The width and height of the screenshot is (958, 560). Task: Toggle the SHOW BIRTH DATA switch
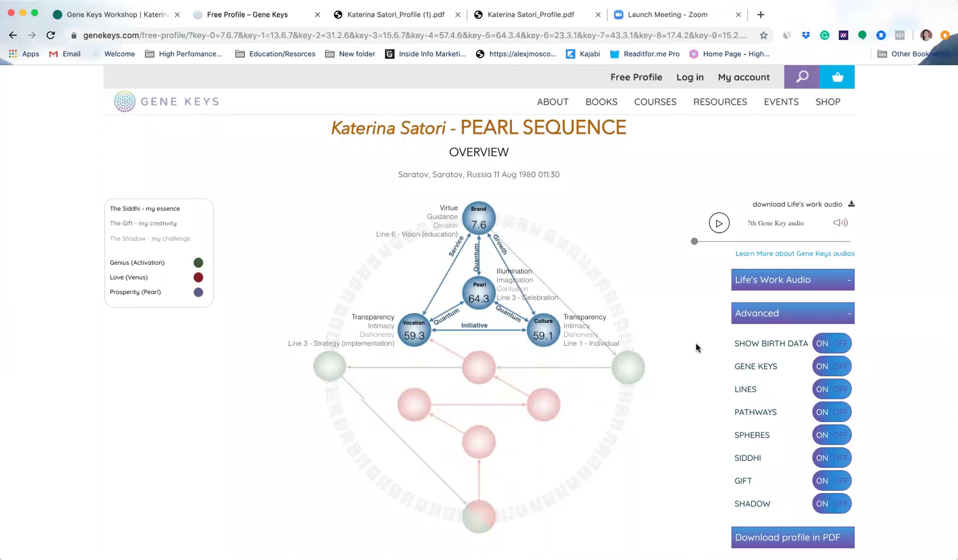pyautogui.click(x=831, y=343)
